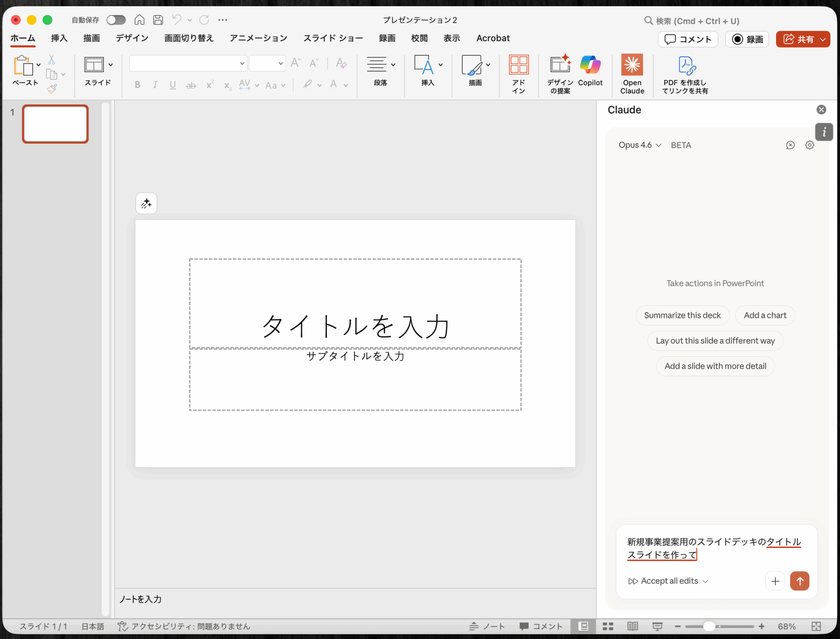Select the slide 1 thumbnail
Image resolution: width=840 pixels, height=639 pixels.
tap(55, 124)
